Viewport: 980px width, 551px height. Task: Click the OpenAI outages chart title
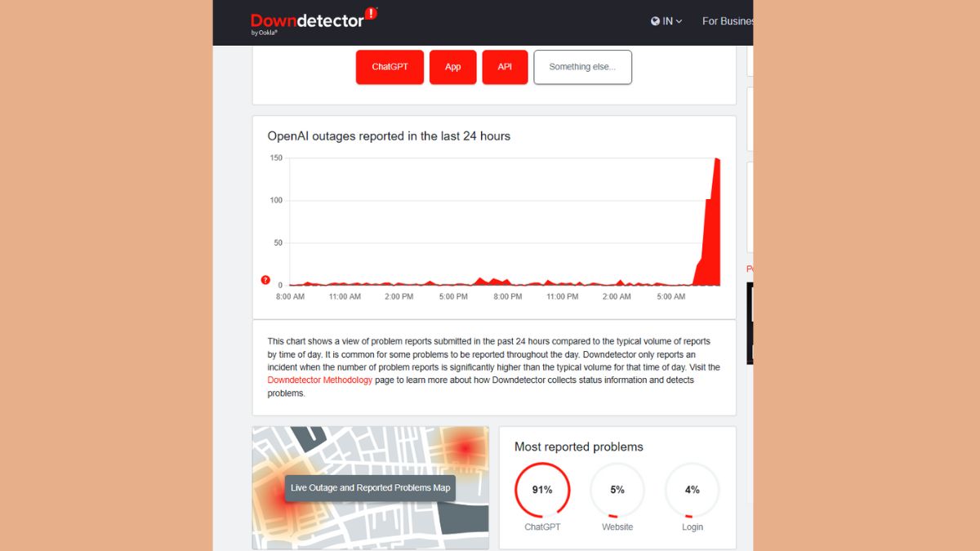coord(389,136)
